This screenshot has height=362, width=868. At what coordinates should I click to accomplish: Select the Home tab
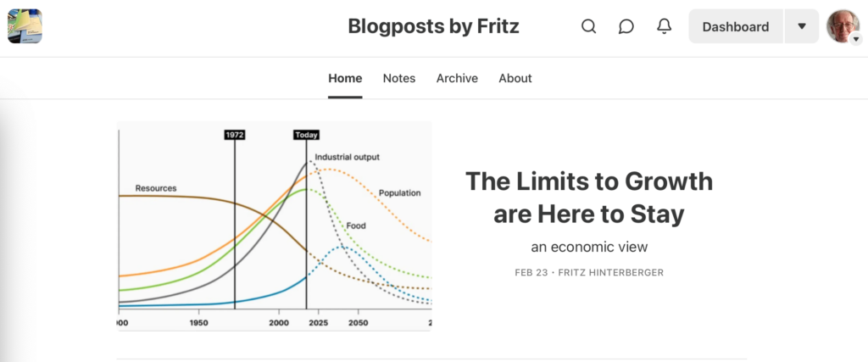coord(345,78)
